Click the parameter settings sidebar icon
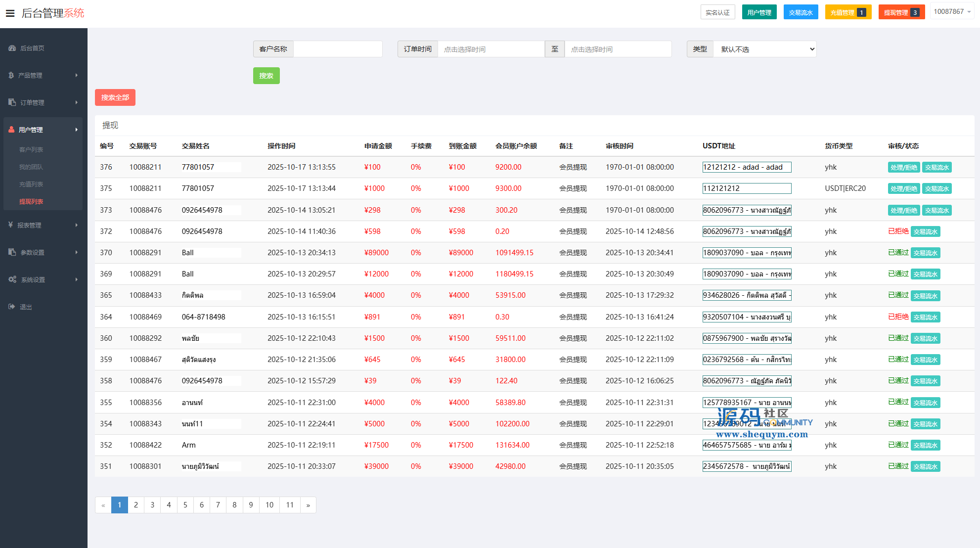Screen dimensions: 980x548 coord(12,252)
